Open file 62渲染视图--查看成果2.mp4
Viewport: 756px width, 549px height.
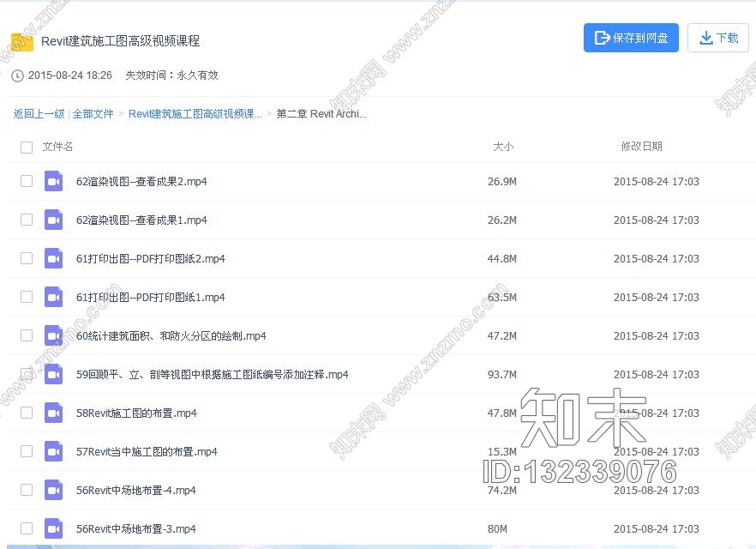tap(141, 181)
